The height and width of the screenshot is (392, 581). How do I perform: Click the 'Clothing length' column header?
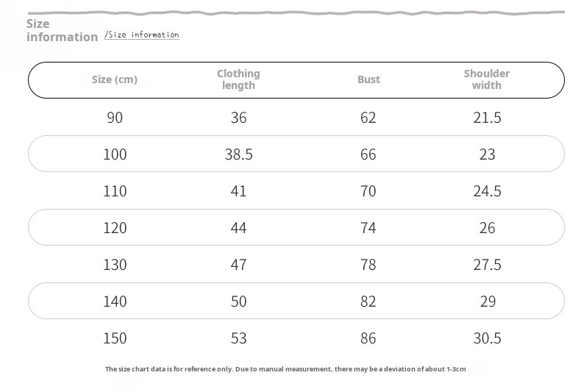pos(238,79)
